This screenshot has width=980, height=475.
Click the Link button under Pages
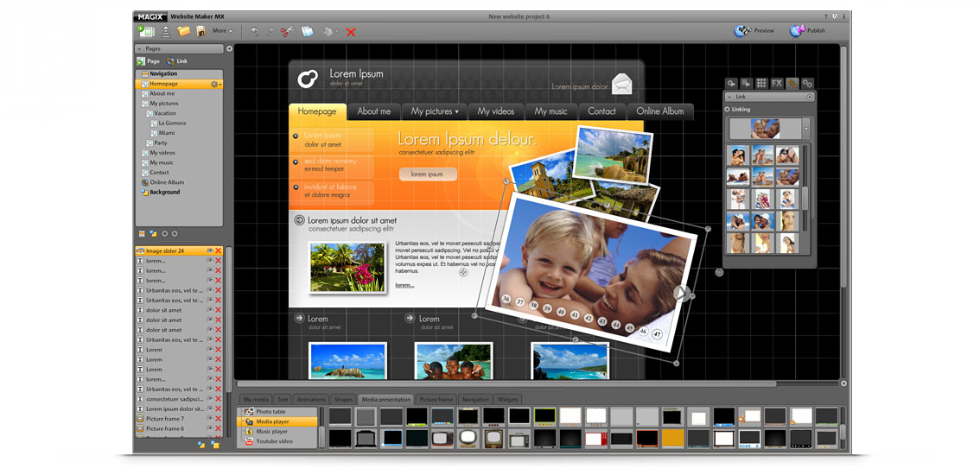click(x=177, y=61)
